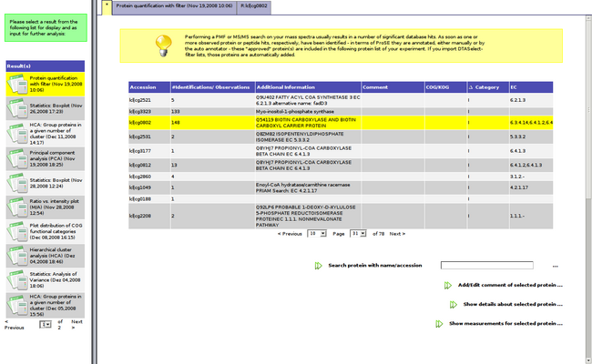The height and width of the screenshot is (364, 592).
Task: Switch to Protein quantification with filter tab
Action: click(175, 7)
